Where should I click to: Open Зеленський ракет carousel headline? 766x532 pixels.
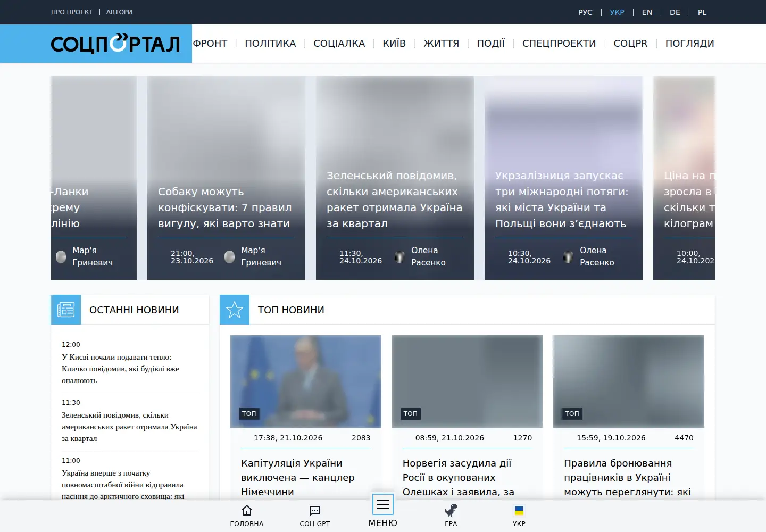pyautogui.click(x=394, y=199)
